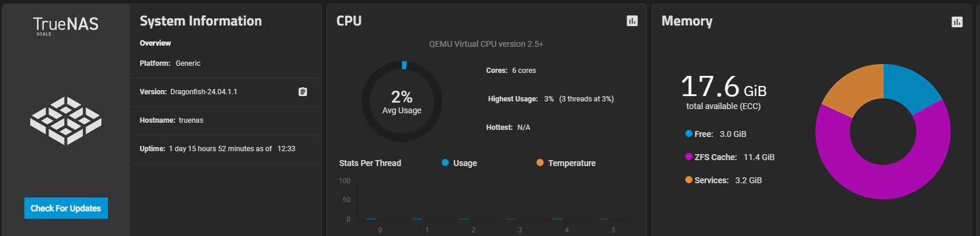Click the magenta ZFS Cache legend dot
This screenshot has height=236, width=980.
[x=689, y=157]
